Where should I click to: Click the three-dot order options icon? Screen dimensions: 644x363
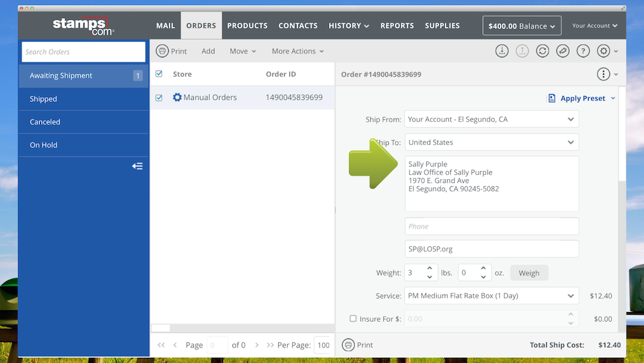coord(603,74)
